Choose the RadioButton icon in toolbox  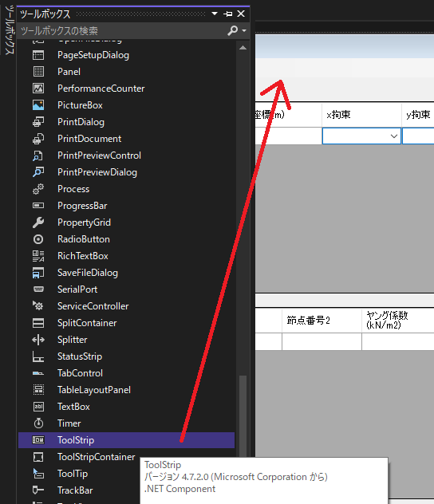[38, 239]
